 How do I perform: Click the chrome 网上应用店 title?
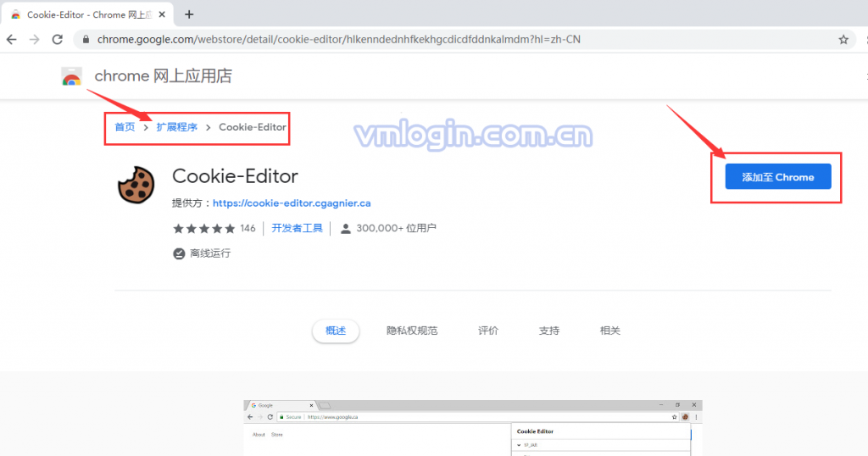point(164,75)
